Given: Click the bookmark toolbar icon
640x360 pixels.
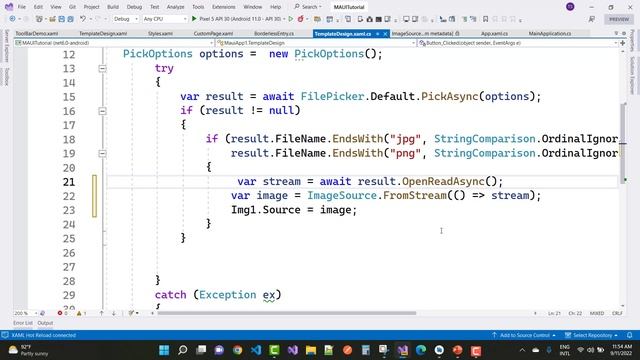Looking at the screenshot, I should (485, 19).
